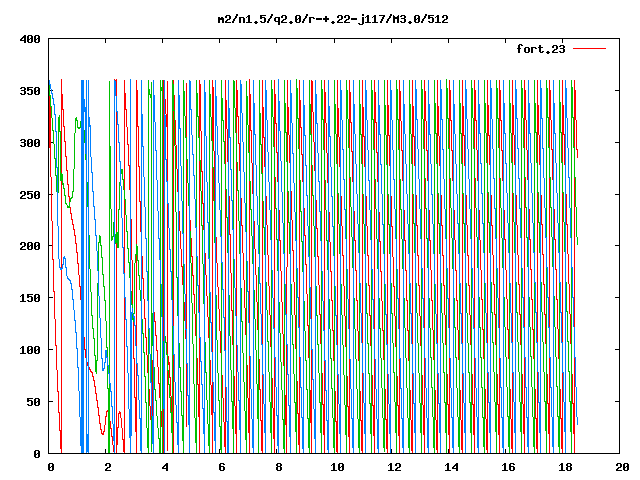Click x-axis label 6
640x480 pixels.
point(222,467)
